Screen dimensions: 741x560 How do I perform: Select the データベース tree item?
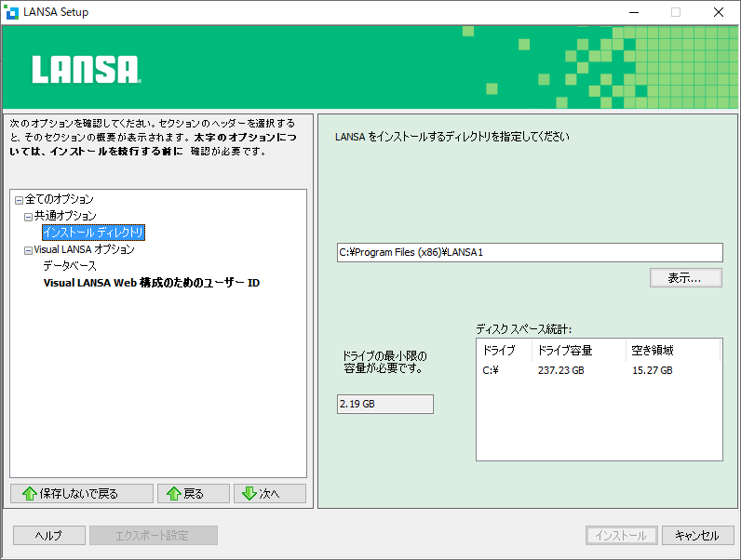click(x=70, y=266)
